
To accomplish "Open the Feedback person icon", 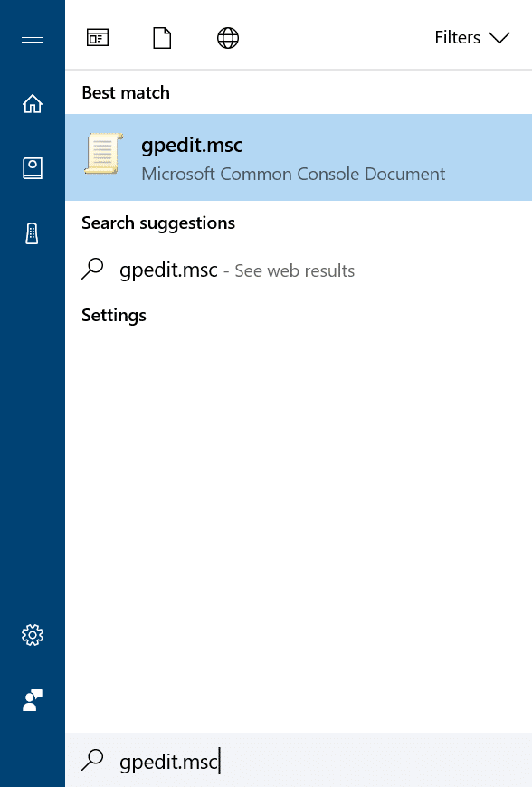I will (33, 700).
